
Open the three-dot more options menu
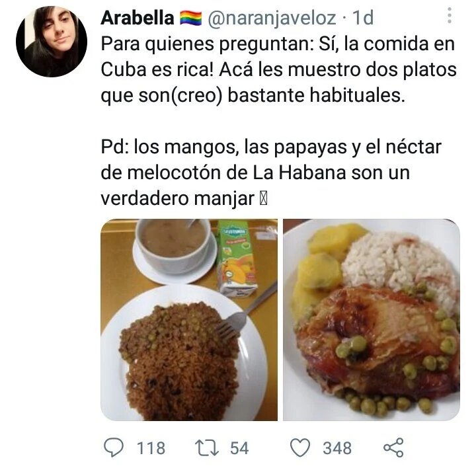450,15
